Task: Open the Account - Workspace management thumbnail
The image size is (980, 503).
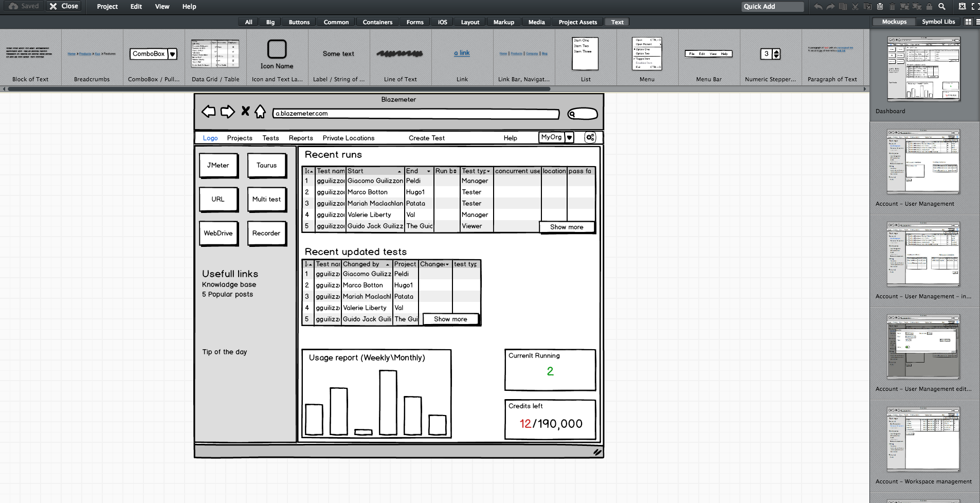Action: click(923, 440)
